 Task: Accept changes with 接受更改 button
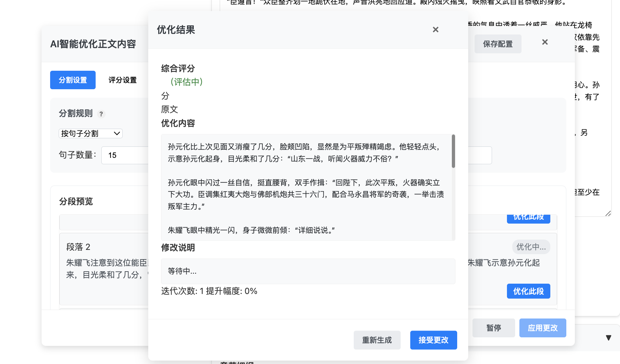[x=433, y=340]
